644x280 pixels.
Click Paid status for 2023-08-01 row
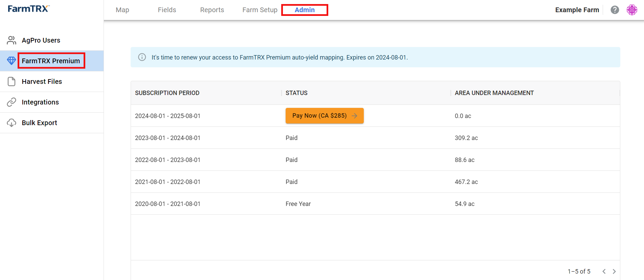point(291,138)
